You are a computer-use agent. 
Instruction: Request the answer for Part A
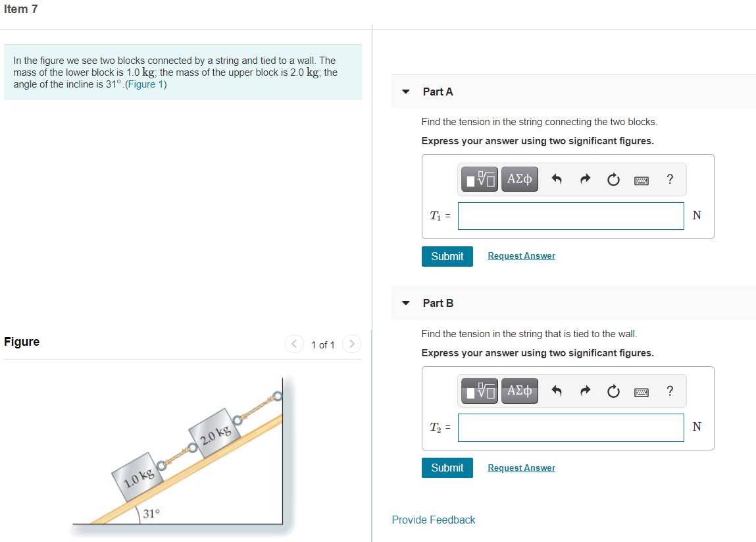pyautogui.click(x=521, y=256)
